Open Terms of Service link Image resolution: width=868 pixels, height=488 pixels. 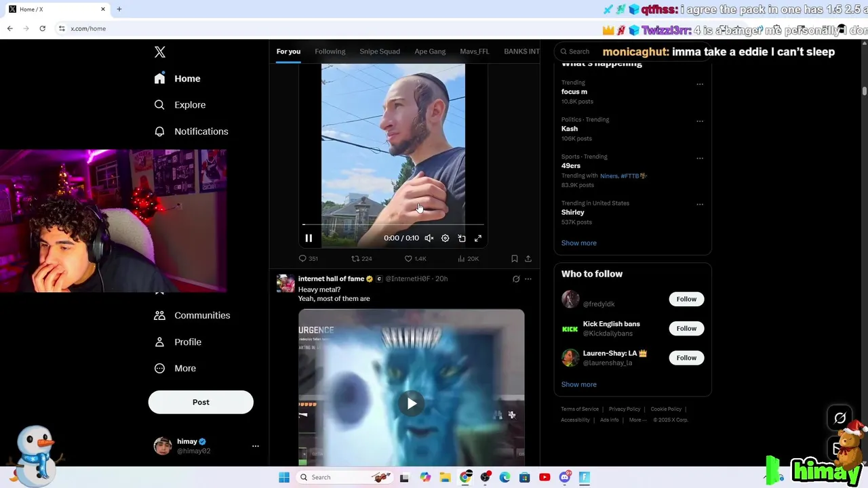click(x=580, y=409)
